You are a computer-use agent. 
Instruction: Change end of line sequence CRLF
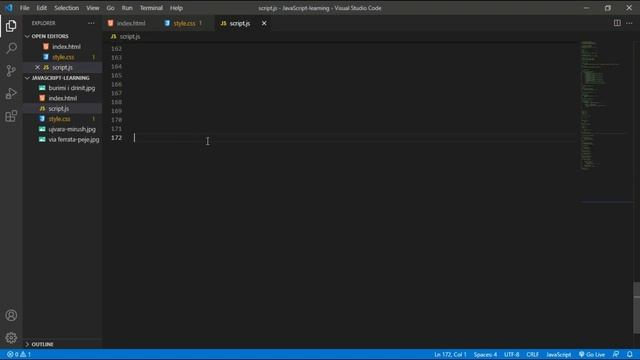(x=532, y=354)
